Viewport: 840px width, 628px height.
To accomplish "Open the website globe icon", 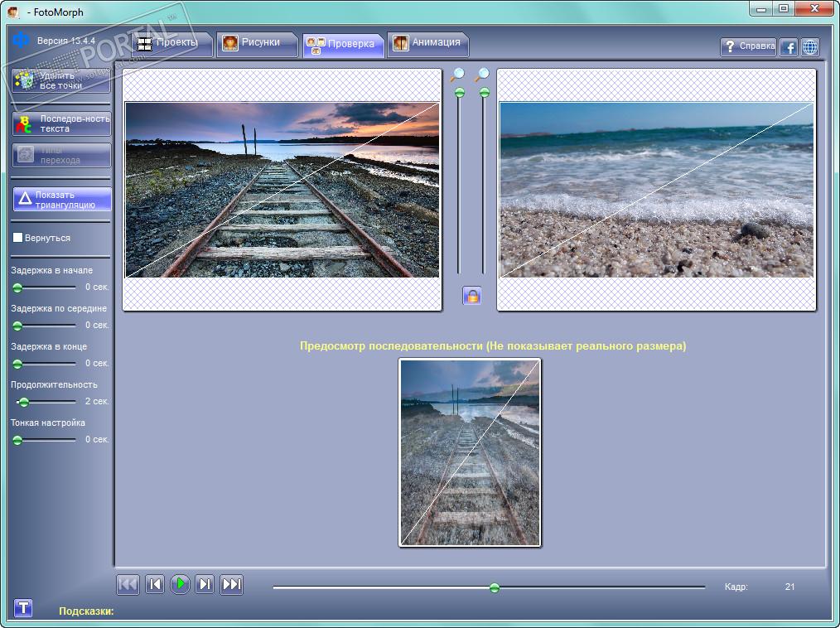I will pyautogui.click(x=810, y=47).
